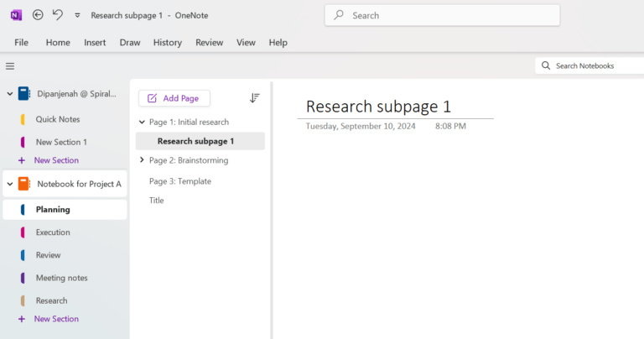The height and width of the screenshot is (339, 644).
Task: Collapse Notebook for Project A chevron
Action: [x=10, y=184]
